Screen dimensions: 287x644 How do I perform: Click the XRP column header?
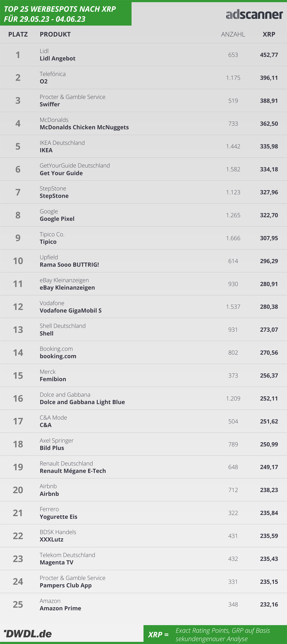coord(269,34)
